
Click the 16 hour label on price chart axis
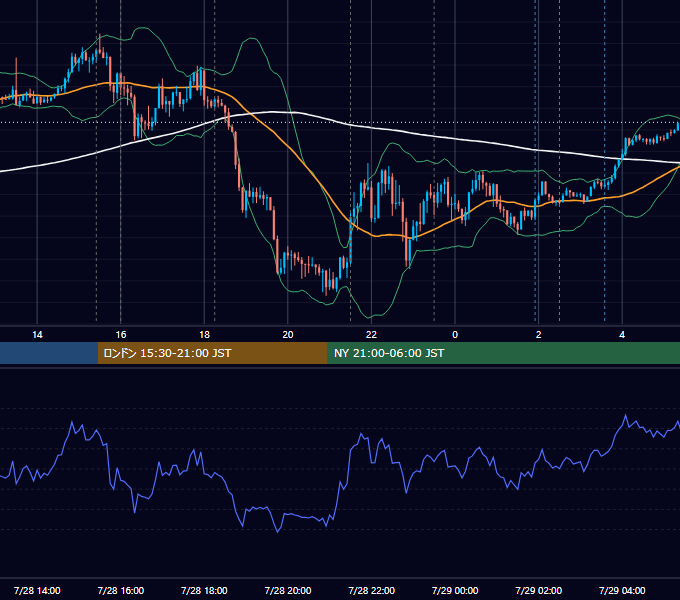(121, 335)
